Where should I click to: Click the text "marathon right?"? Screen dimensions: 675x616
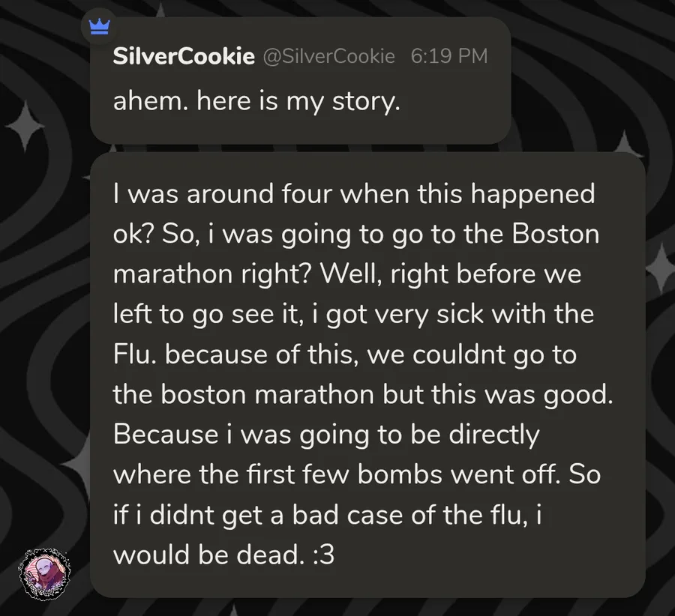pyautogui.click(x=211, y=274)
